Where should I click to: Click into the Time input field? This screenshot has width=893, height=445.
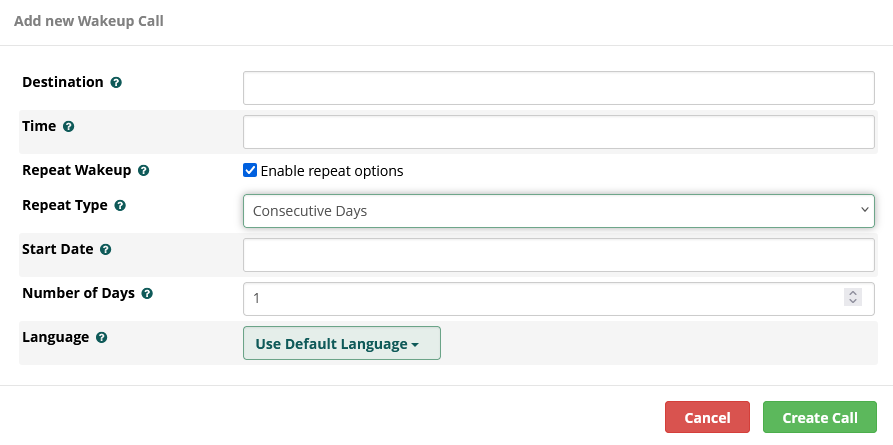[558, 132]
